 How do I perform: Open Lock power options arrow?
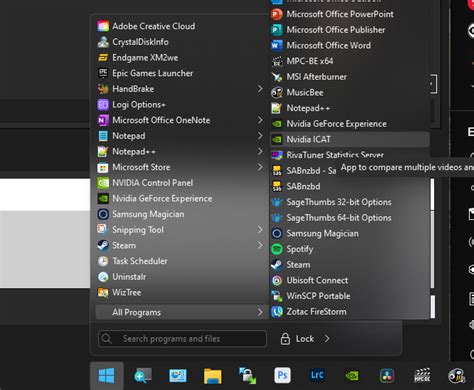pyautogui.click(x=327, y=339)
